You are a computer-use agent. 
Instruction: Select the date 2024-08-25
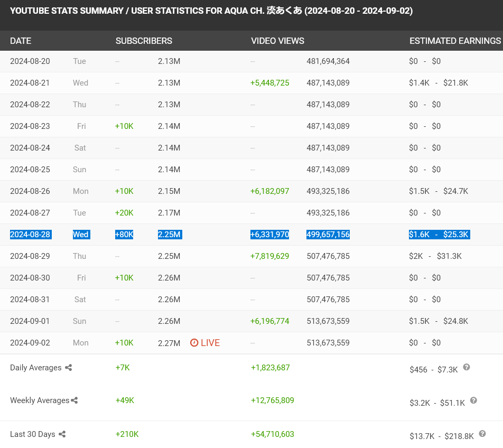pos(30,170)
